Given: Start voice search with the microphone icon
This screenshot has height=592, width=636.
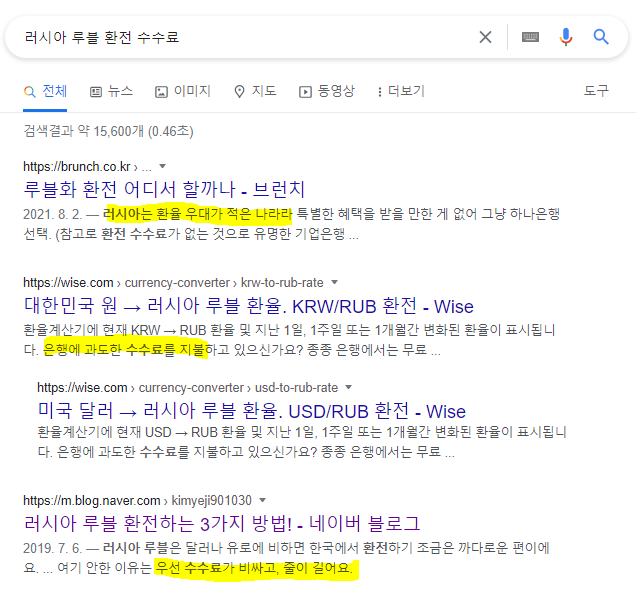Looking at the screenshot, I should [x=566, y=37].
